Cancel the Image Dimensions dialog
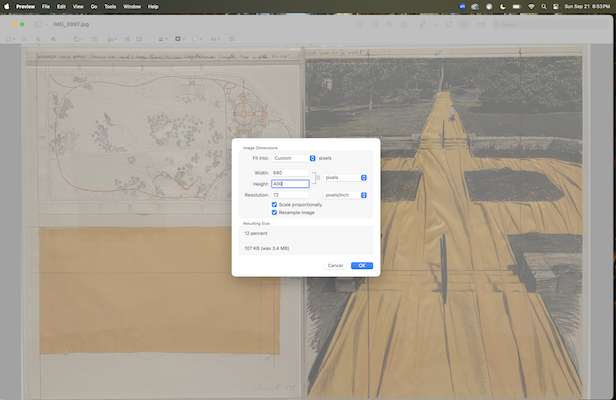 pyautogui.click(x=335, y=266)
